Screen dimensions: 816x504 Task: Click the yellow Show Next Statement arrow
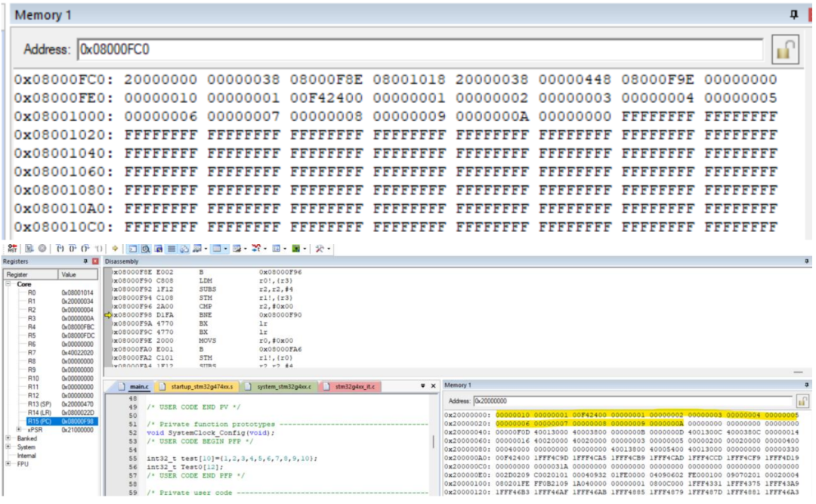click(115, 249)
